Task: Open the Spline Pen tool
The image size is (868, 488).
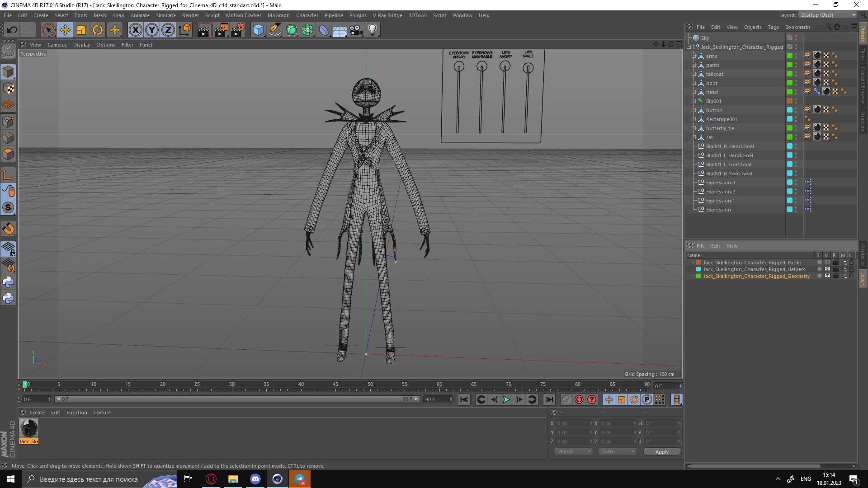Action: click(x=275, y=30)
